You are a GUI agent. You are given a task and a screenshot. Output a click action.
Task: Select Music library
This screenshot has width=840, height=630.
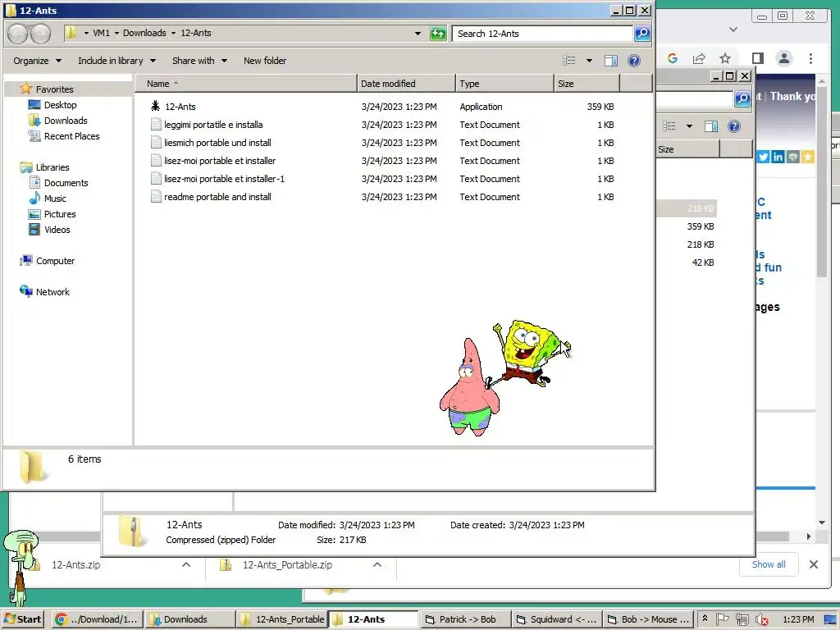click(x=55, y=199)
